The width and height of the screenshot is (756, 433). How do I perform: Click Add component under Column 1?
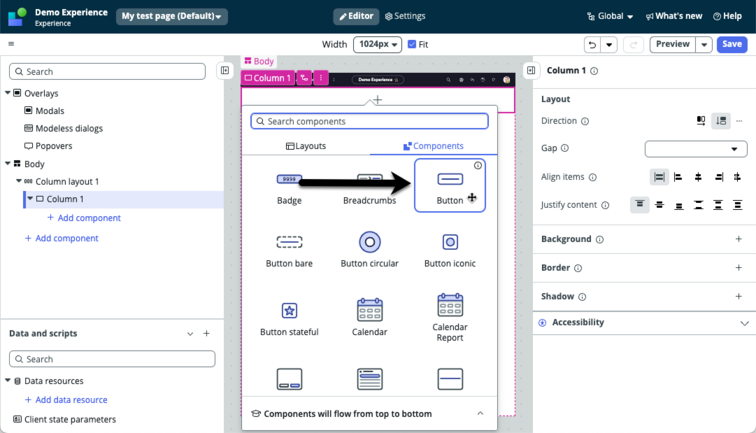(x=84, y=218)
